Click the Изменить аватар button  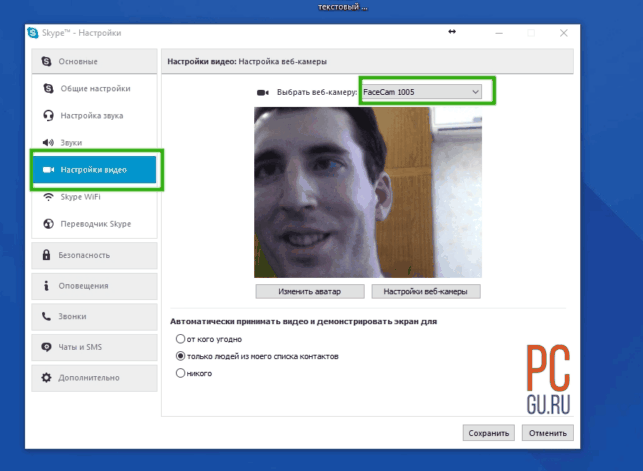[x=310, y=291]
